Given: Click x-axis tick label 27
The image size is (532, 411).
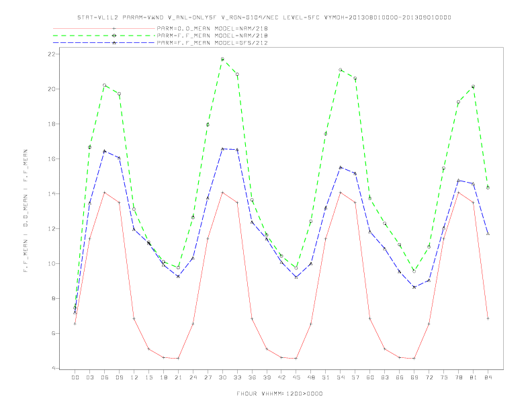Looking at the screenshot, I should tap(208, 377).
